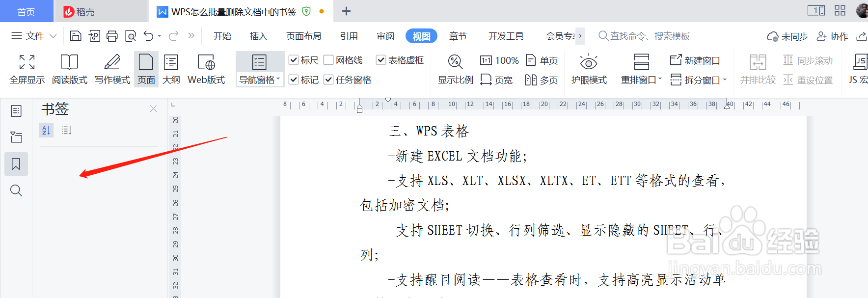Close the bookmark pane
The width and height of the screenshot is (868, 298).
coord(153,108)
